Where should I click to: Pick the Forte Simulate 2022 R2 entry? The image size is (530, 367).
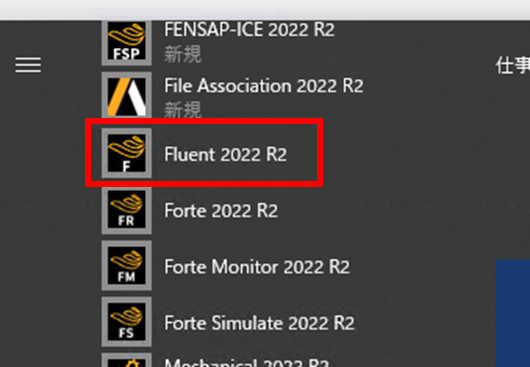[259, 323]
